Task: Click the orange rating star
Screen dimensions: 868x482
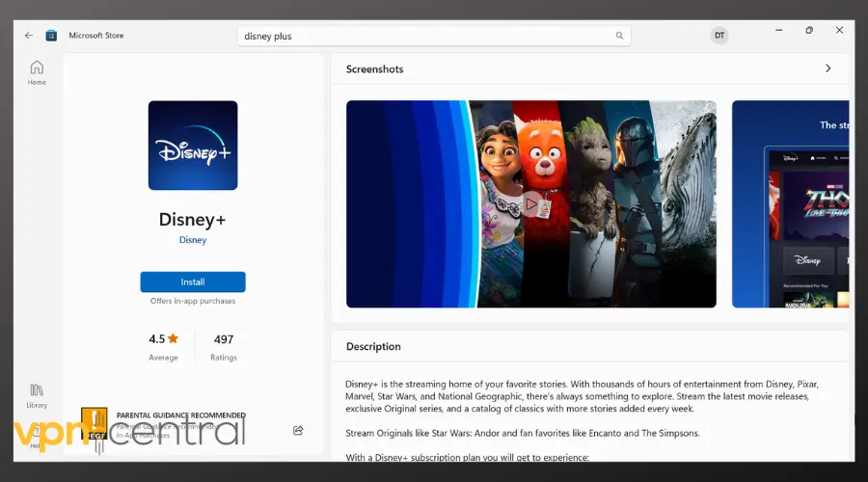Action: 174,338
